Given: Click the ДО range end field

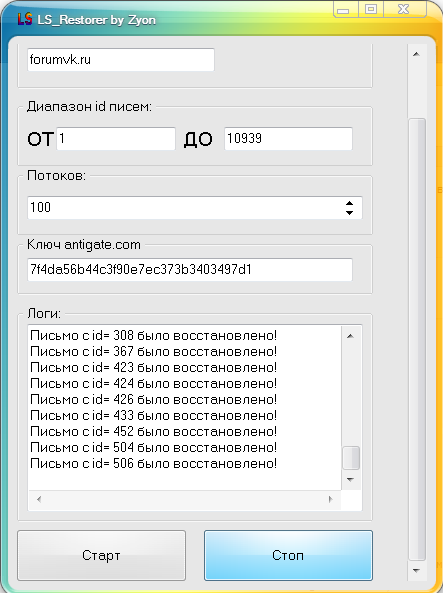Looking at the screenshot, I should pyautogui.click(x=288, y=138).
